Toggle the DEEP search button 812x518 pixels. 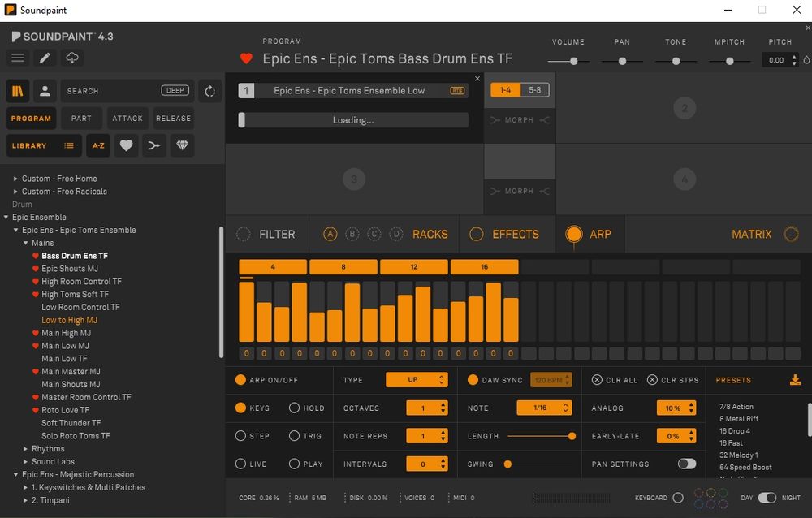[x=175, y=91]
